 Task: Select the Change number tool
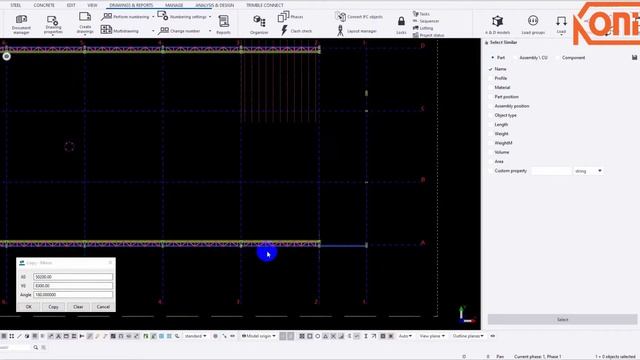click(x=180, y=31)
